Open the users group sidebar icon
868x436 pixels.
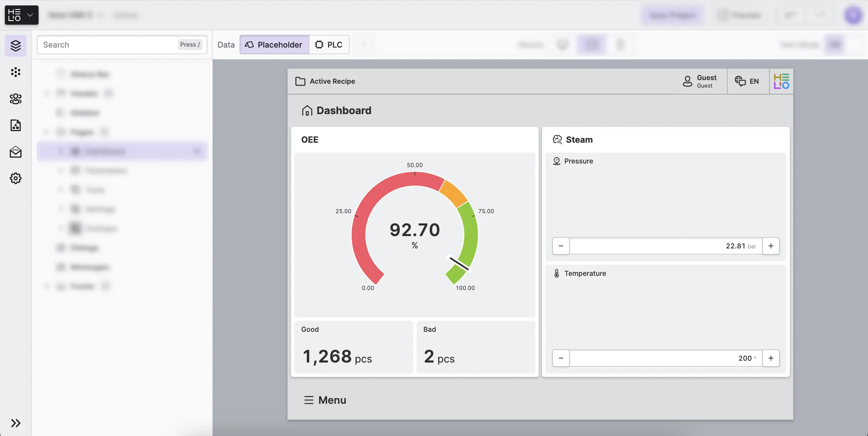15,99
